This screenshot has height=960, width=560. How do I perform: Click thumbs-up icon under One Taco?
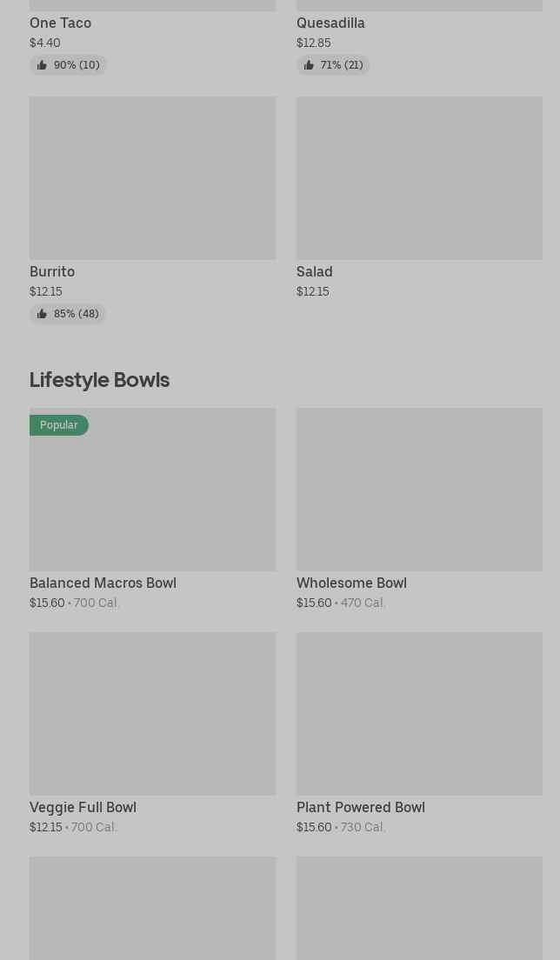(42, 65)
